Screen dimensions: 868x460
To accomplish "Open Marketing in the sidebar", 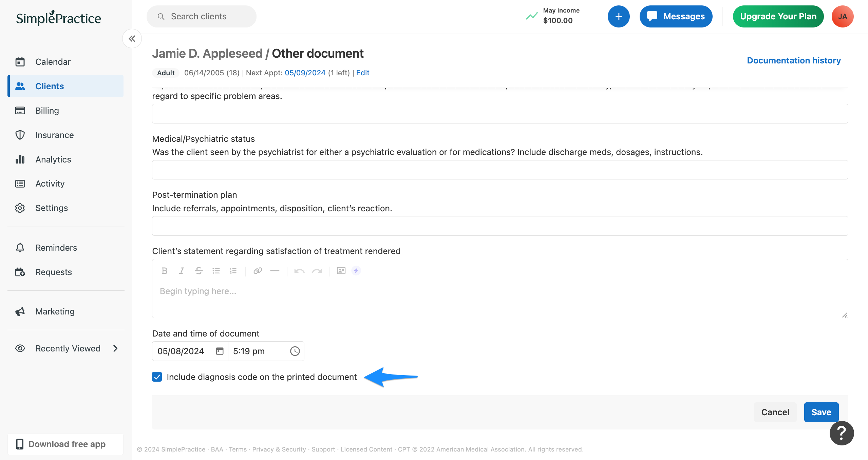I will click(x=66, y=311).
